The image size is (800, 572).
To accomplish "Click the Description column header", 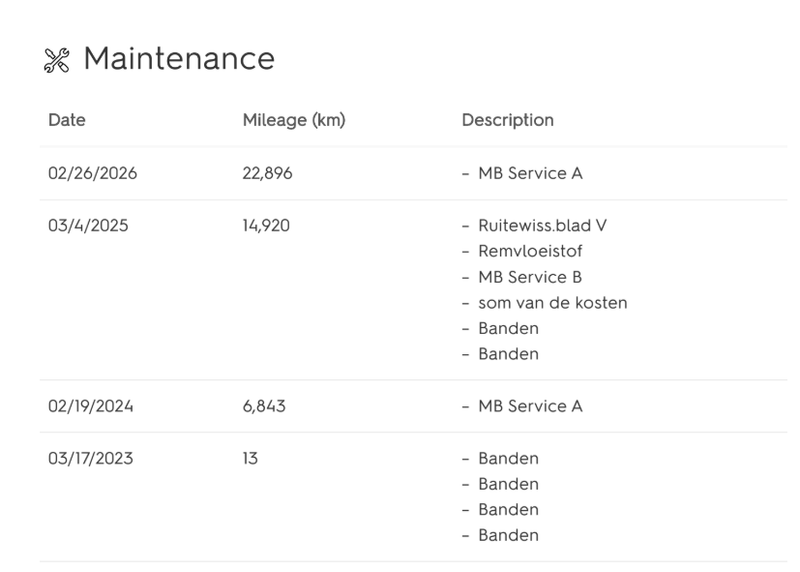I will pos(507,120).
